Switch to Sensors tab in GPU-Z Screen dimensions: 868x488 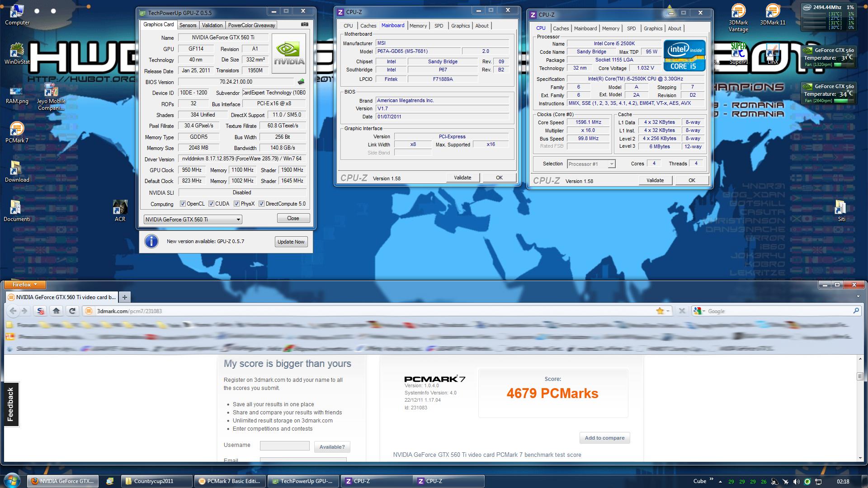(x=188, y=25)
